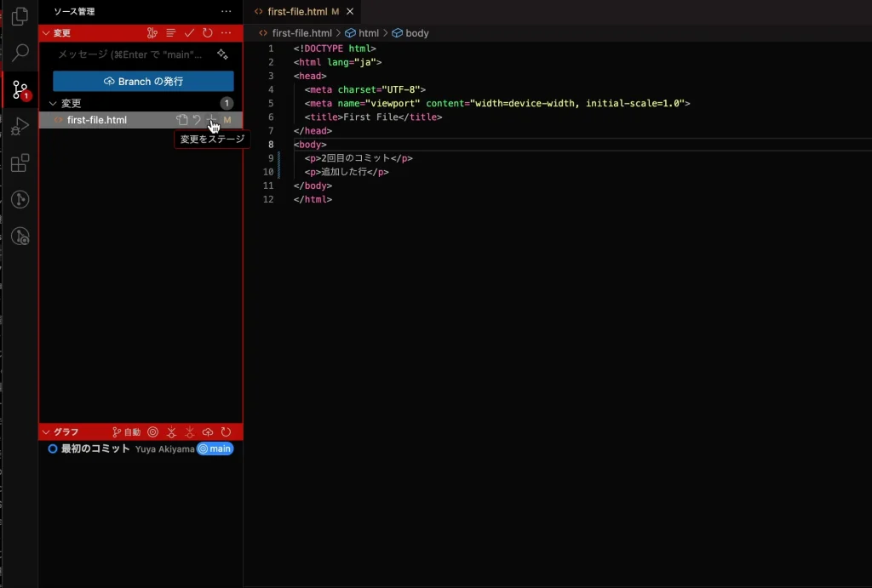Viewport: 872px width, 588px height.
Task: Close the first-file.html tab
Action: [350, 11]
